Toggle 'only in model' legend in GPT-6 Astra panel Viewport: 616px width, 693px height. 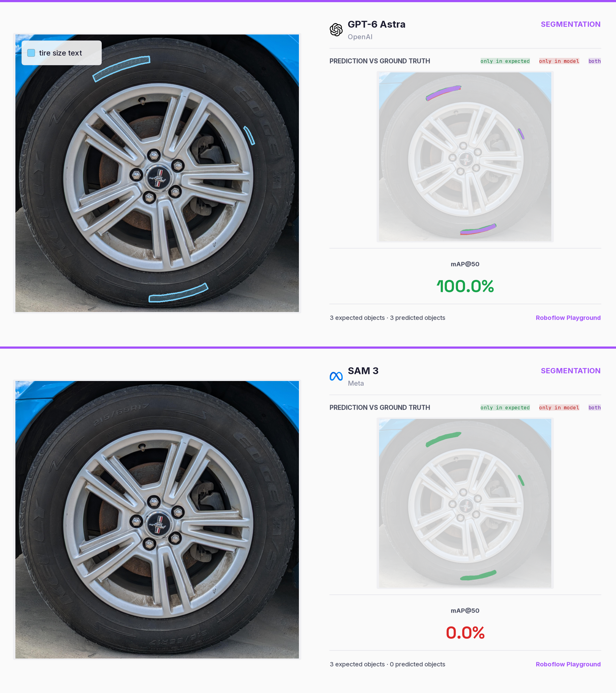559,61
